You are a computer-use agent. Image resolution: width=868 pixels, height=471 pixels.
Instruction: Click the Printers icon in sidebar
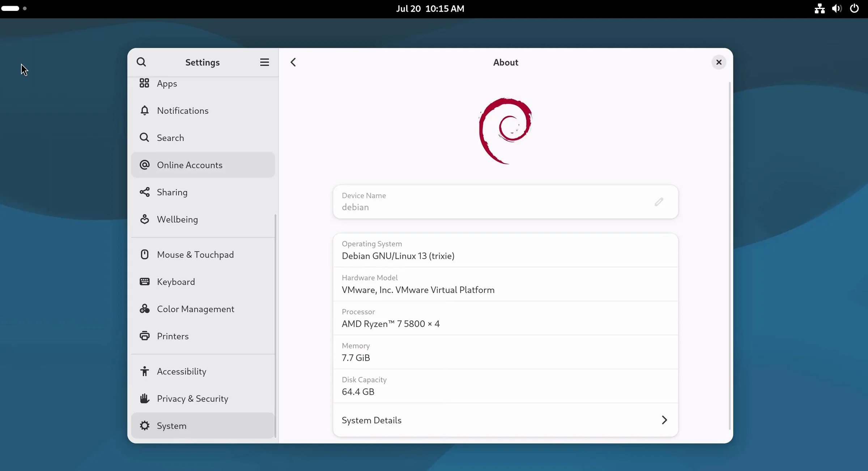144,336
